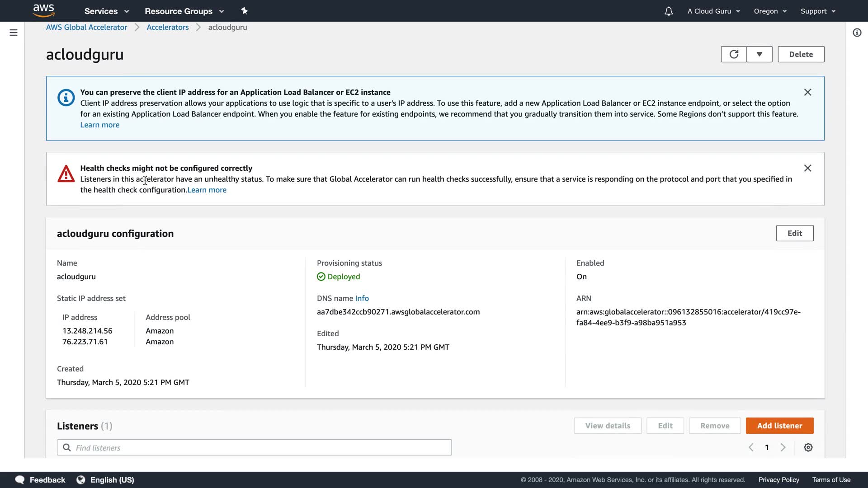Dismiss the health checks warning banner

tap(808, 168)
